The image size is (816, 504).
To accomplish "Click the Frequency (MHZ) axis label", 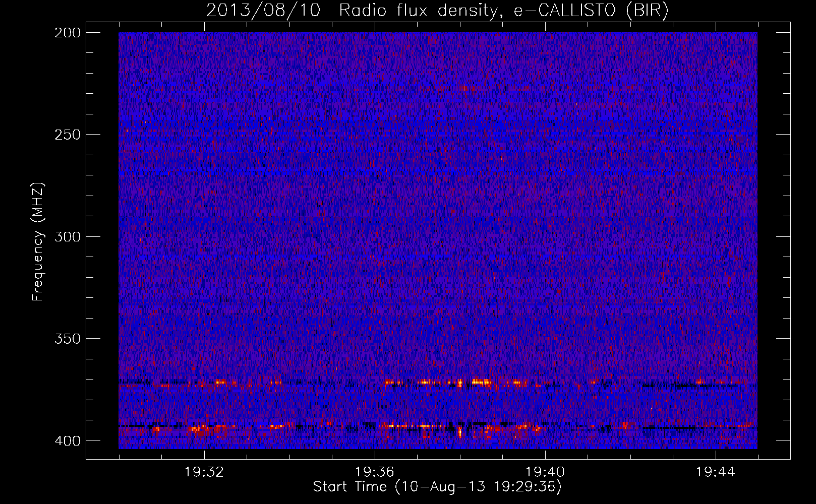I will pos(38,241).
